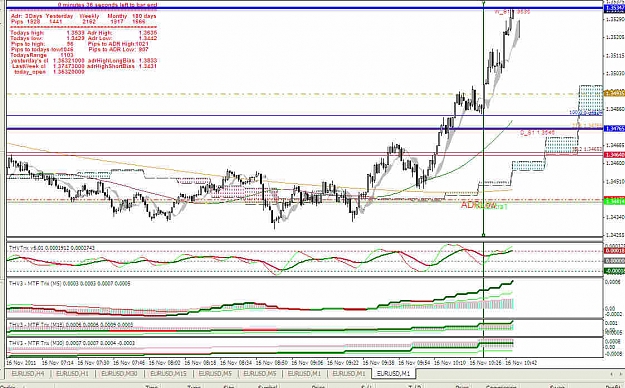Click the blue price label at top of axis
The height and width of the screenshot is (388, 625).
[614, 8]
